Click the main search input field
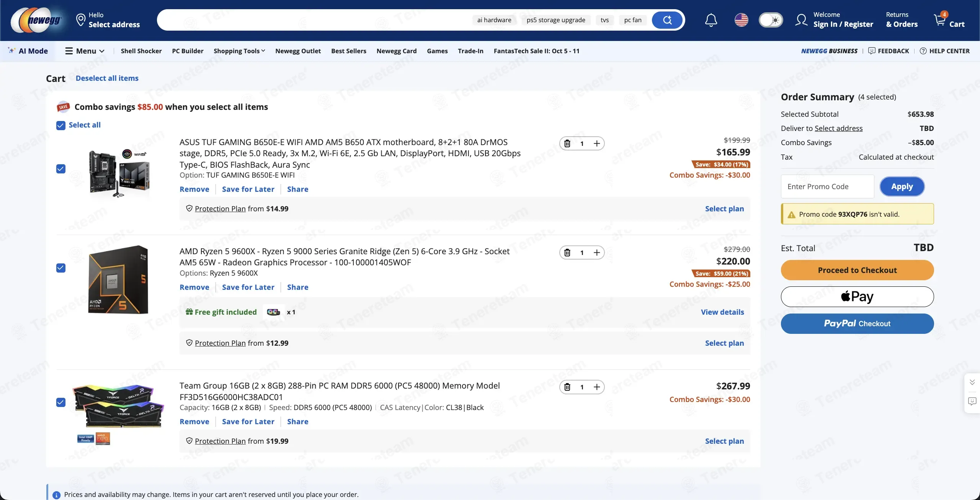This screenshot has width=980, height=500. [314, 20]
